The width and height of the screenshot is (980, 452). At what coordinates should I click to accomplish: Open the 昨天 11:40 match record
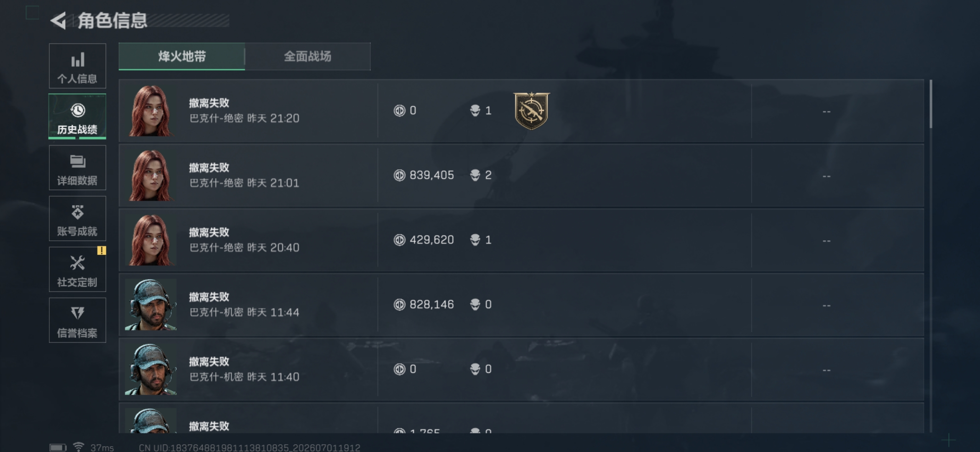521,370
